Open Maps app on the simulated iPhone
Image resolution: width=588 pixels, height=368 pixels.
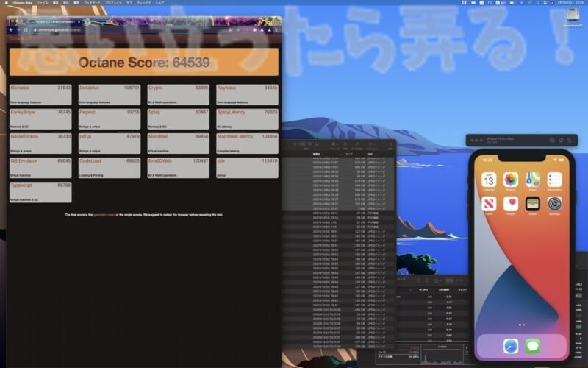tap(532, 180)
